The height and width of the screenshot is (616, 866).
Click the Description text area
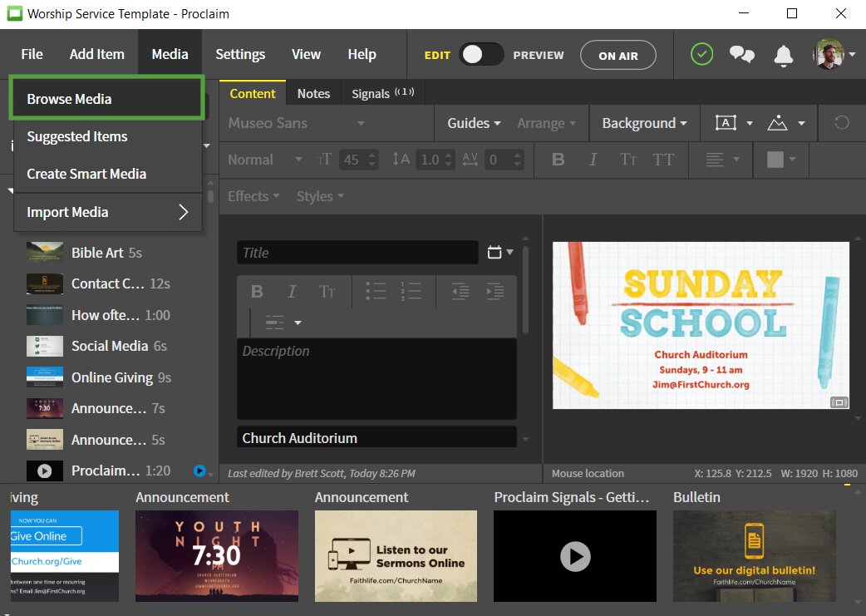click(376, 378)
